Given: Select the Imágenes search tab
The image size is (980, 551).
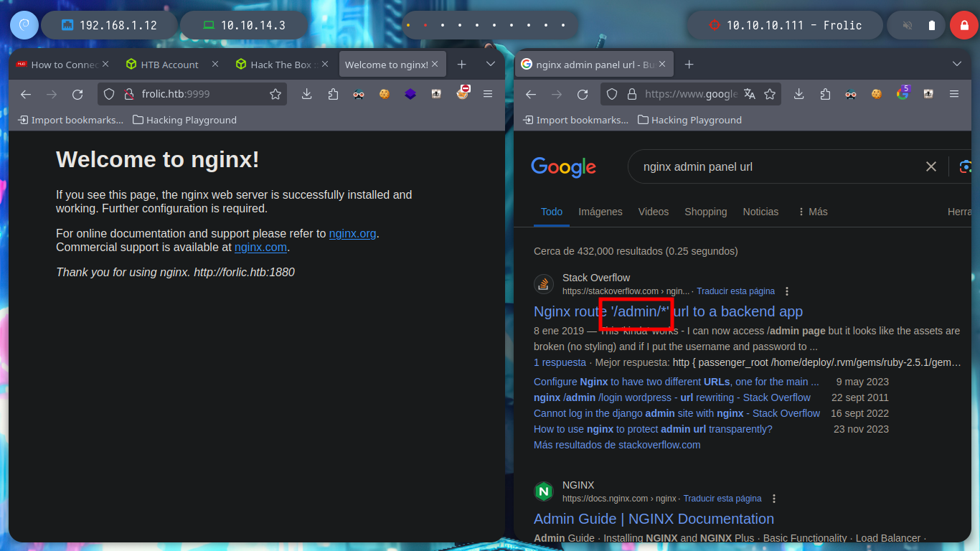Looking at the screenshot, I should (600, 212).
